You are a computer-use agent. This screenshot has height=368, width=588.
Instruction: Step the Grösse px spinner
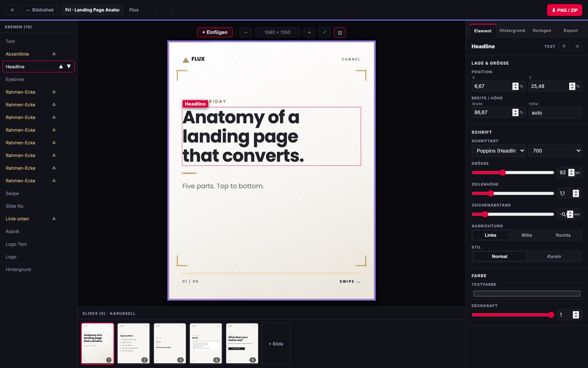pos(571,173)
